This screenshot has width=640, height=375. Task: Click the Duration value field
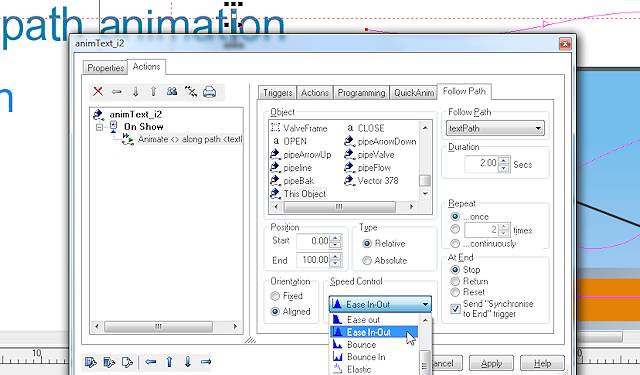[x=481, y=164]
